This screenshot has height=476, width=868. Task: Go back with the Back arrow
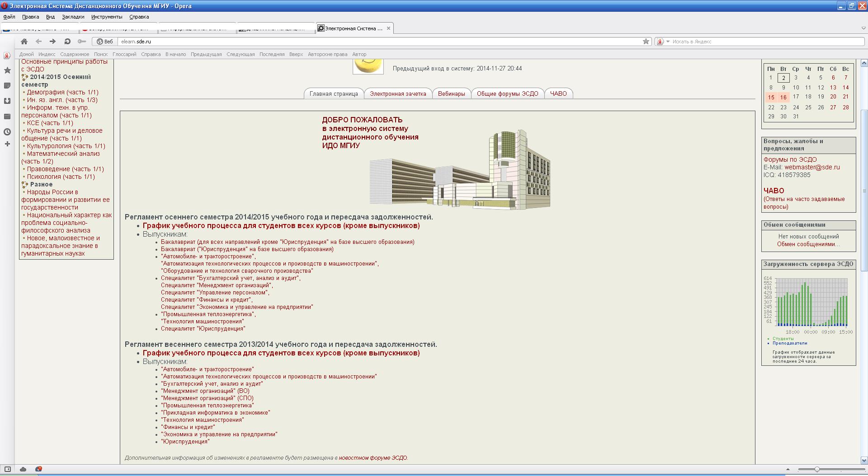[38, 42]
